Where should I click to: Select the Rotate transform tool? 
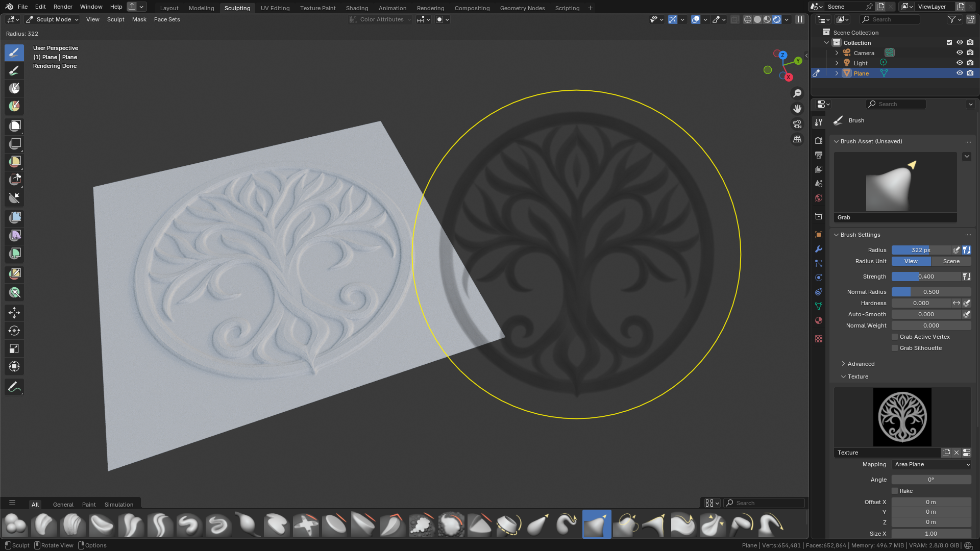click(x=14, y=331)
